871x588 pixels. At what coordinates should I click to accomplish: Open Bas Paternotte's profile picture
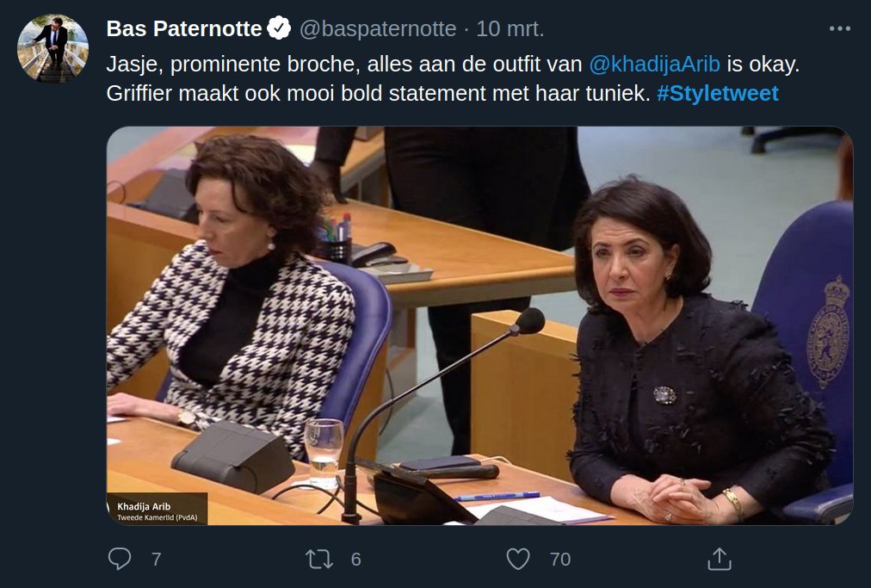click(x=53, y=48)
